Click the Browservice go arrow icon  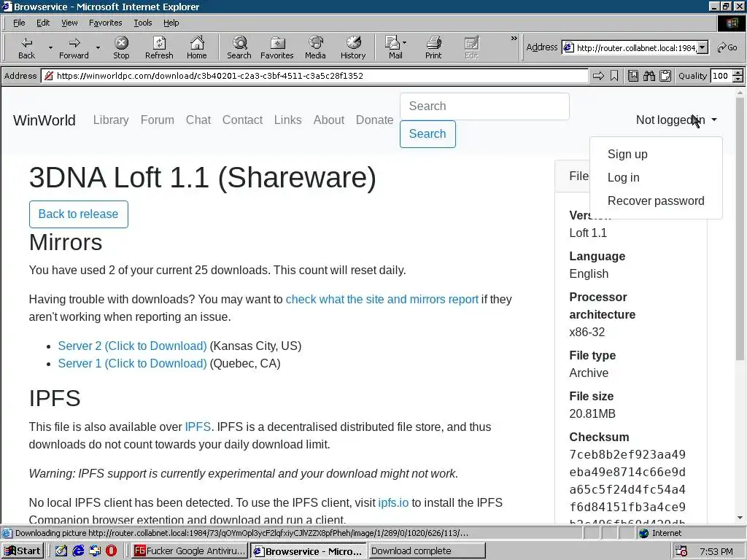click(598, 76)
